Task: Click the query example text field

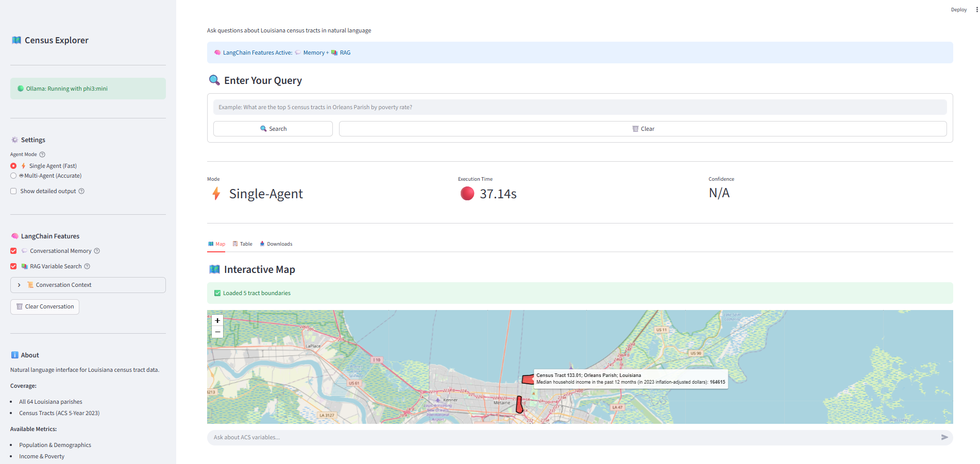Action: click(x=580, y=108)
